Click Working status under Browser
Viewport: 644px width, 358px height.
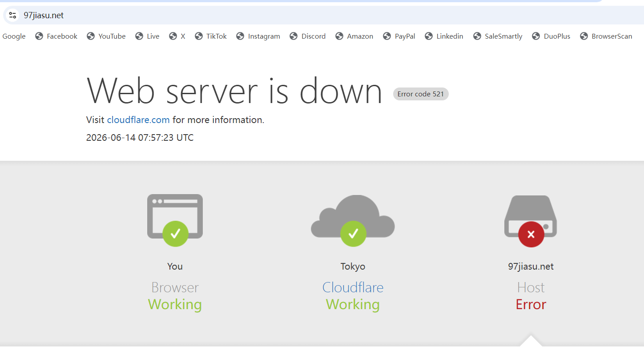coord(175,304)
